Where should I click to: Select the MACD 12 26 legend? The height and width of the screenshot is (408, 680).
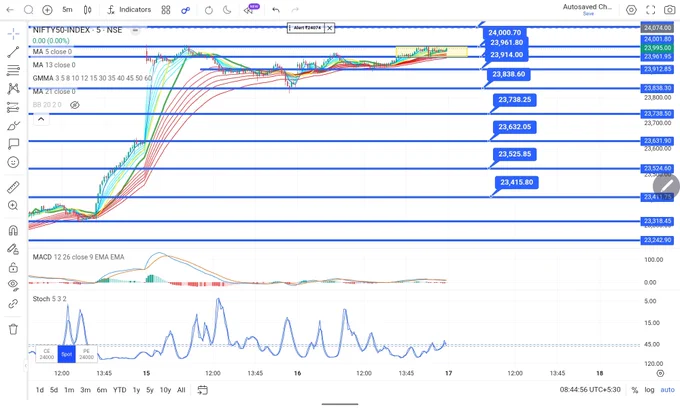[78, 257]
